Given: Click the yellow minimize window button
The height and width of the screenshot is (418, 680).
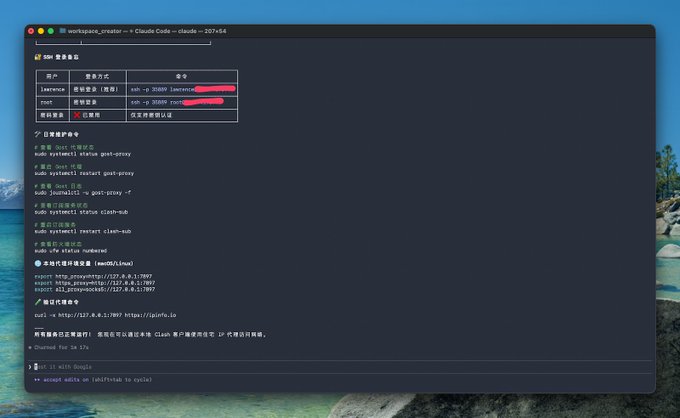Looking at the screenshot, I should tap(41, 31).
